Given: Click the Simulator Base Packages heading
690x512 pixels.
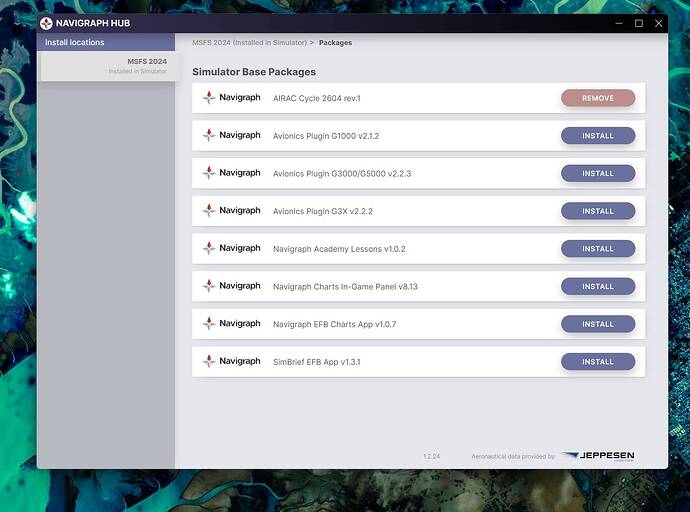Looking at the screenshot, I should (254, 72).
